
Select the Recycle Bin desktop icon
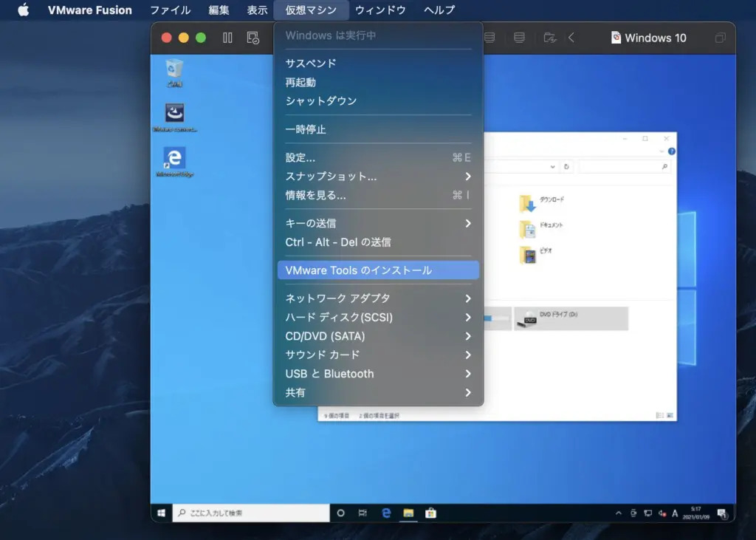(174, 73)
